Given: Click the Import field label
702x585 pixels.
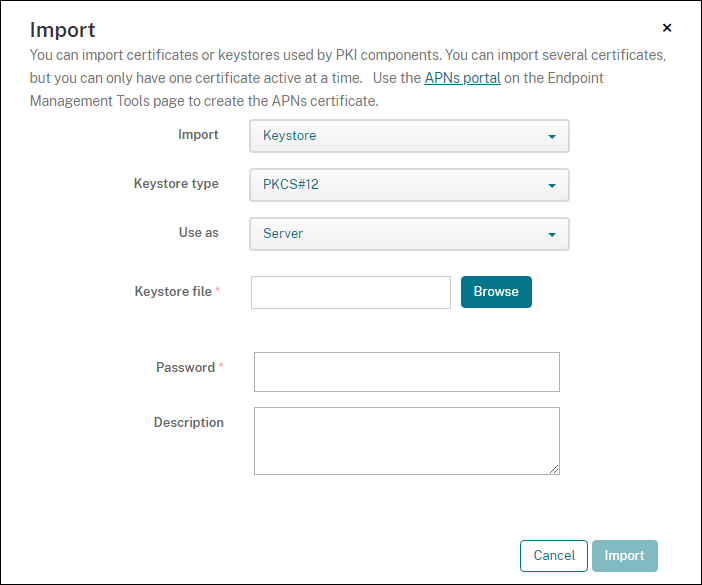Looking at the screenshot, I should [x=198, y=134].
